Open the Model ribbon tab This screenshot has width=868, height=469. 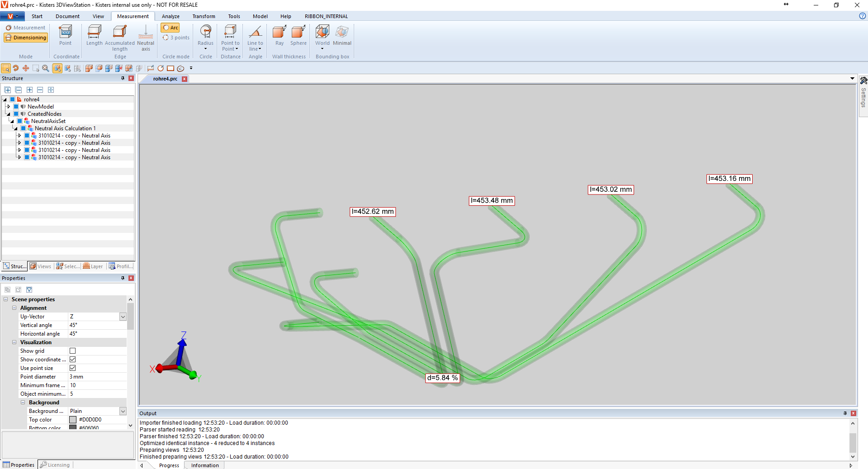click(x=260, y=16)
